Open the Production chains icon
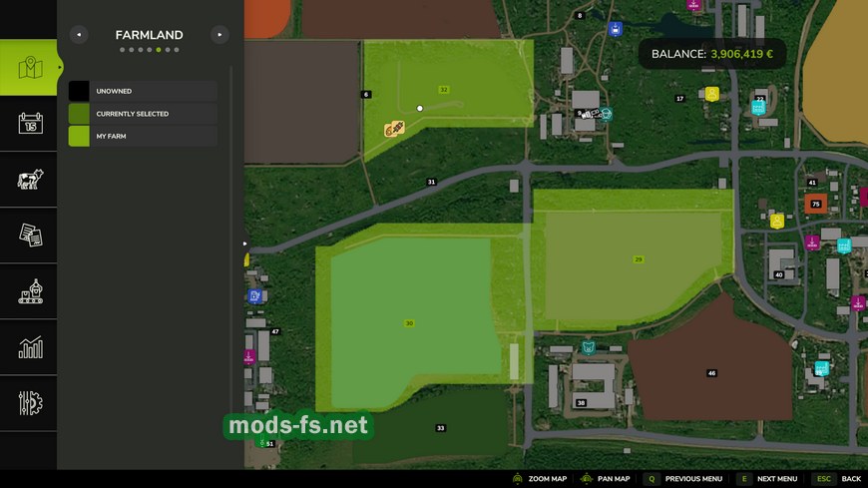This screenshot has height=488, width=868. click(x=29, y=291)
